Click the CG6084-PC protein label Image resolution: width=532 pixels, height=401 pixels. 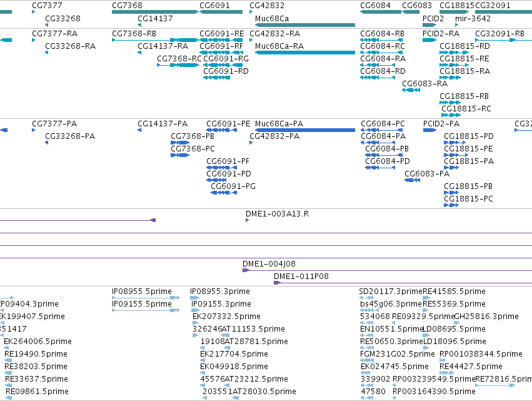[x=383, y=124]
